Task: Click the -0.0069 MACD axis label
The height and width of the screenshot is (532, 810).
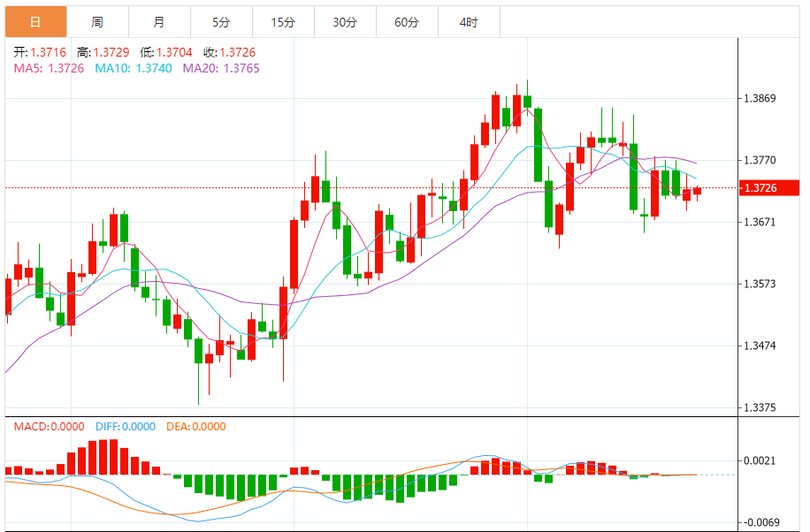Action: click(x=760, y=522)
